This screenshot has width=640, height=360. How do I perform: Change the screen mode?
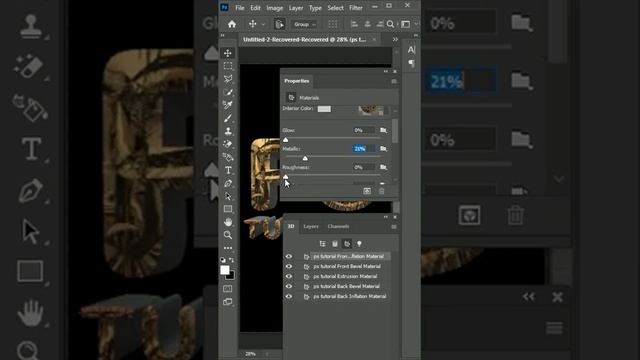tap(228, 302)
